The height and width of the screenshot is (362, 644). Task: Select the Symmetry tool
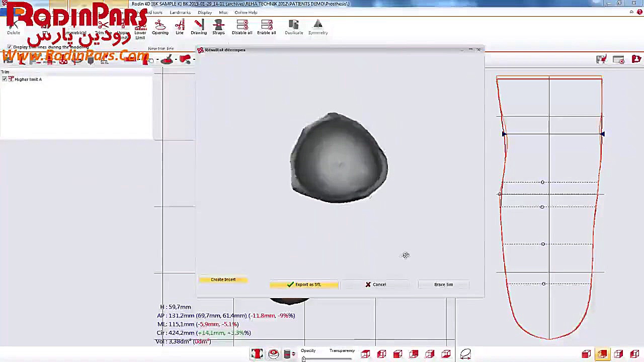click(x=317, y=25)
